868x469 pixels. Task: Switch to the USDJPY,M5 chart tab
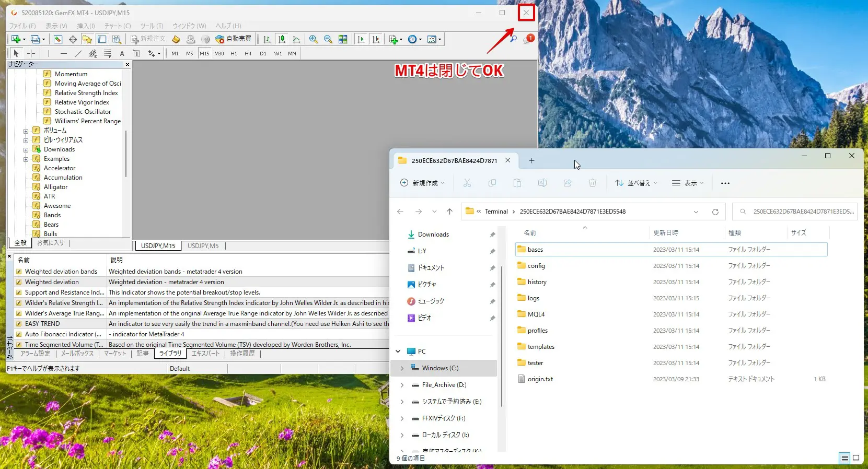point(203,246)
